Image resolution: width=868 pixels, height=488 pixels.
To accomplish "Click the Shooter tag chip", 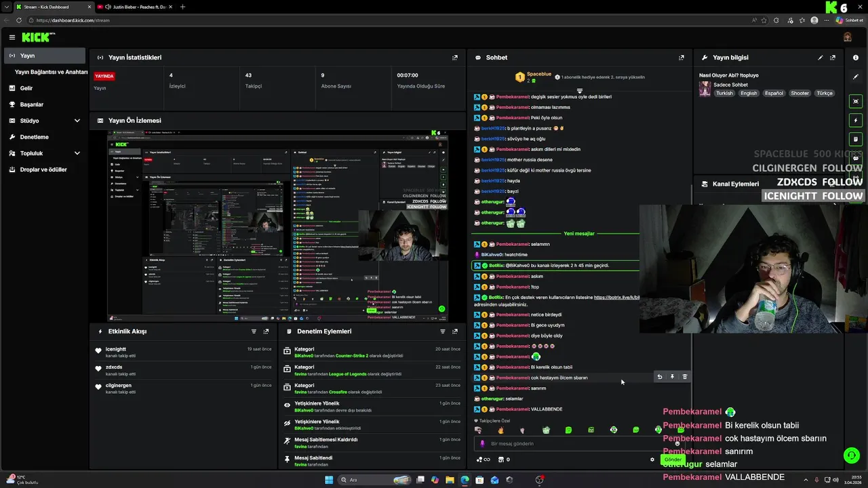I will (800, 94).
